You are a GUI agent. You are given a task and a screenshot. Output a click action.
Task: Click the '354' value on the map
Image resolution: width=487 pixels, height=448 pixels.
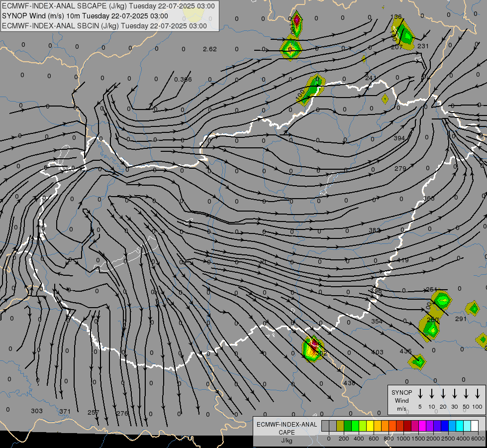(377, 322)
